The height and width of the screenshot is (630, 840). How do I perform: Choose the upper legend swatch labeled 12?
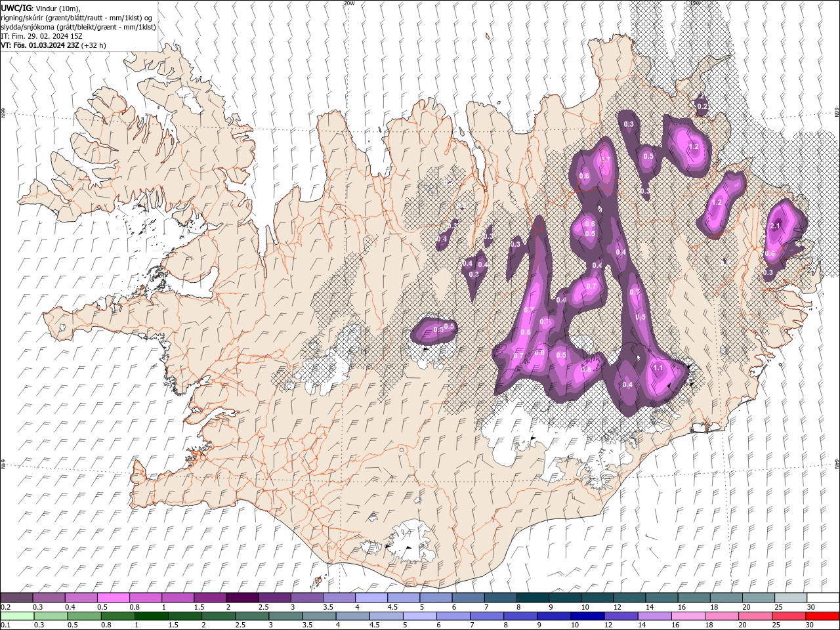tap(629, 598)
